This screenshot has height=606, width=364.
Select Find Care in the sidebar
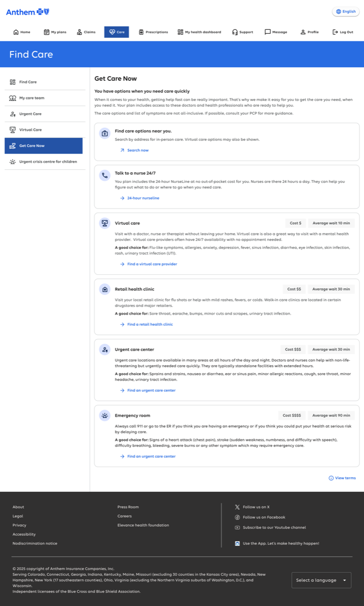45,82
